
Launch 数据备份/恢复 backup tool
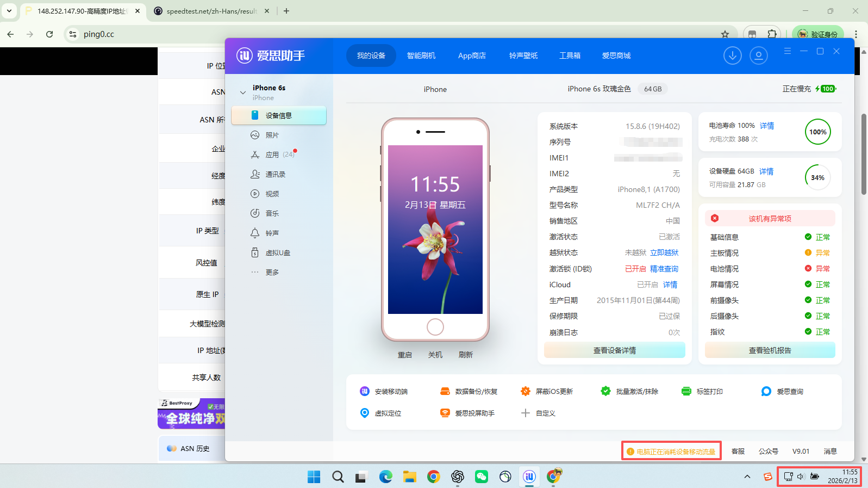click(469, 392)
